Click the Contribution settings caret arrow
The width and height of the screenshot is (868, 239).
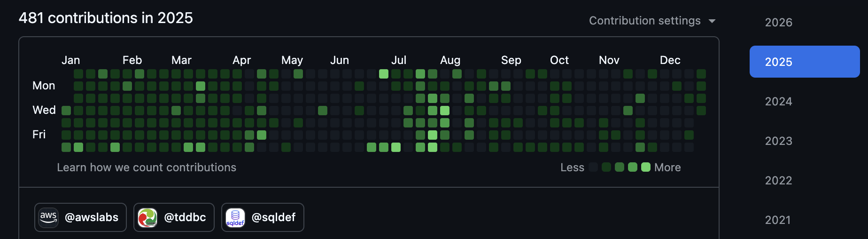pos(712,21)
